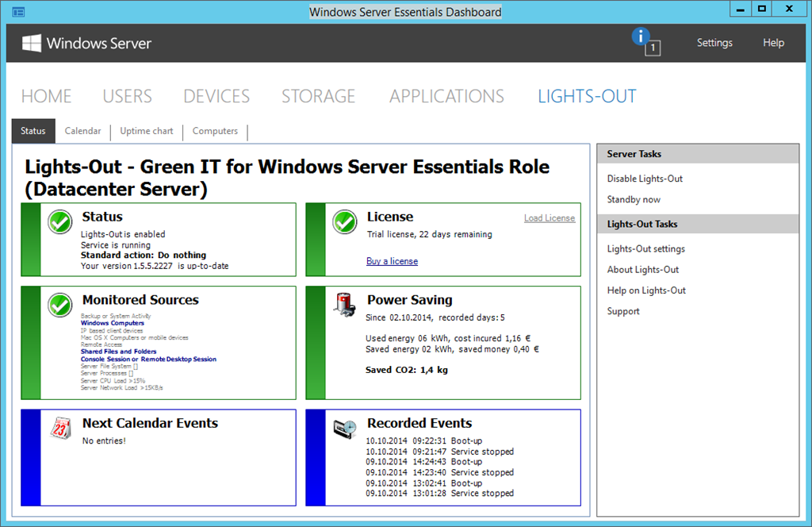Select the Status sub-tab

tap(33, 131)
